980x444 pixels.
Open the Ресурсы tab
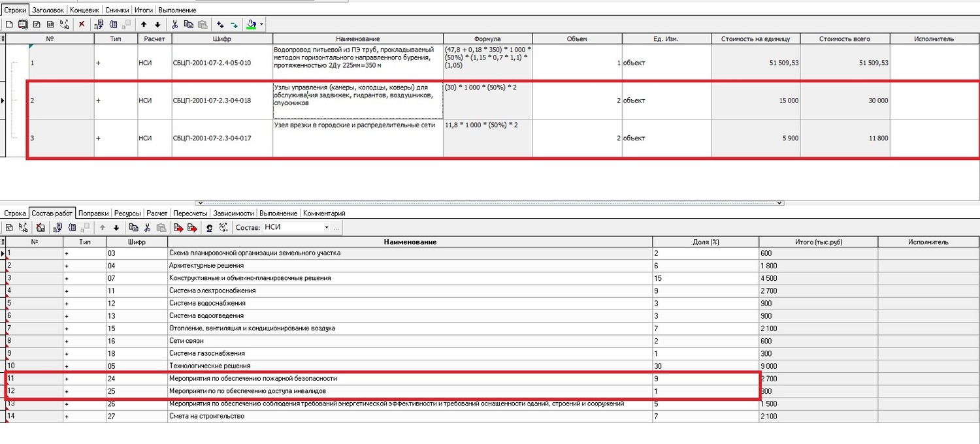[x=127, y=213]
